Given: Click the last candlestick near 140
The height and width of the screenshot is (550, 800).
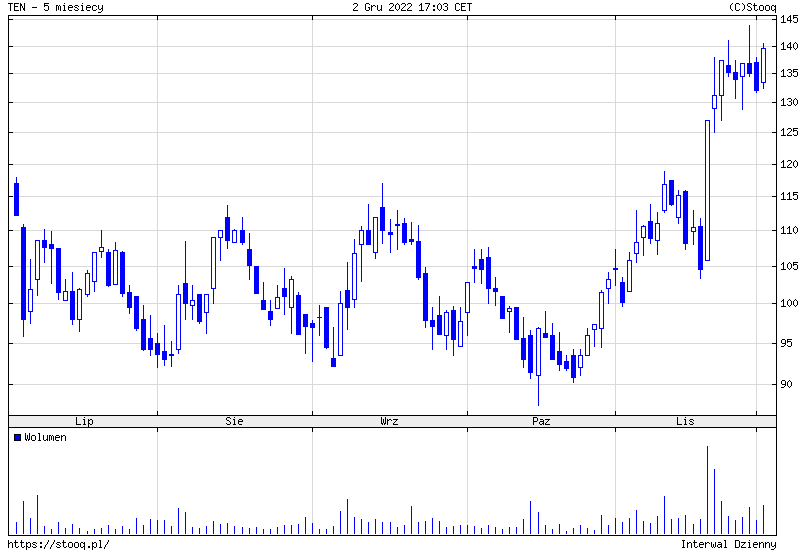Looking at the screenshot, I should tap(763, 66).
